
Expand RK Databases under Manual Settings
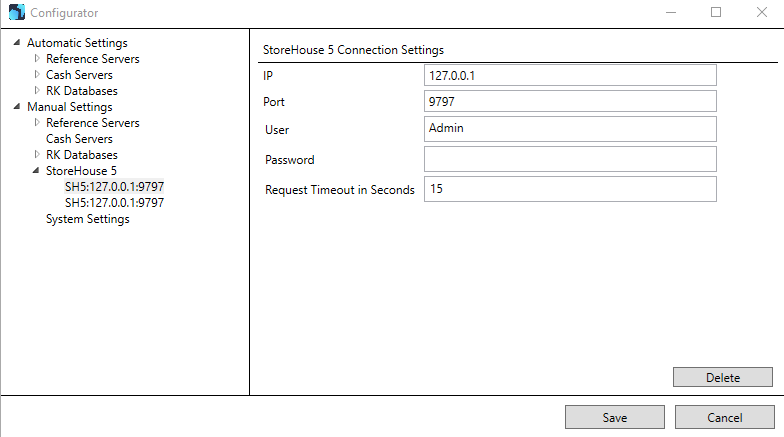37,154
